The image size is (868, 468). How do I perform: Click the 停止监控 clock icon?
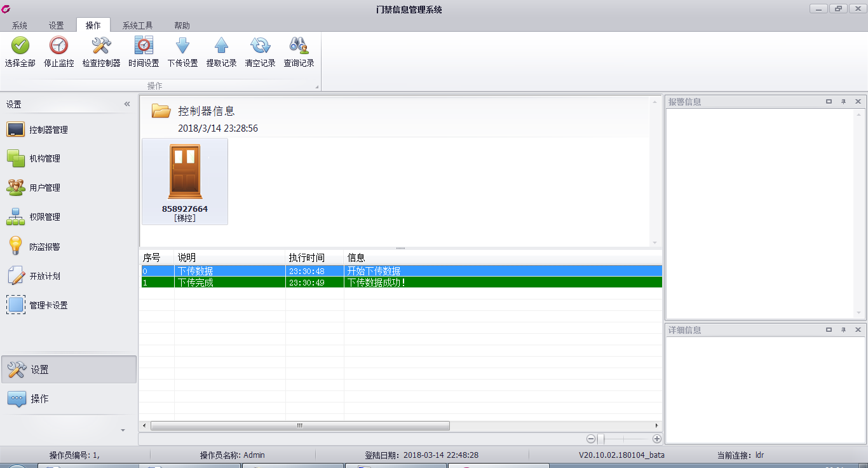58,45
